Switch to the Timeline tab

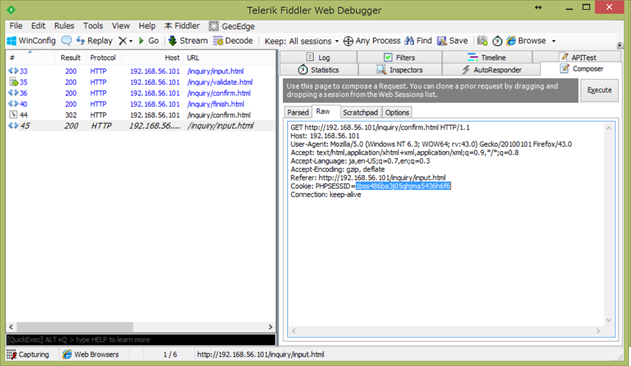coord(487,57)
